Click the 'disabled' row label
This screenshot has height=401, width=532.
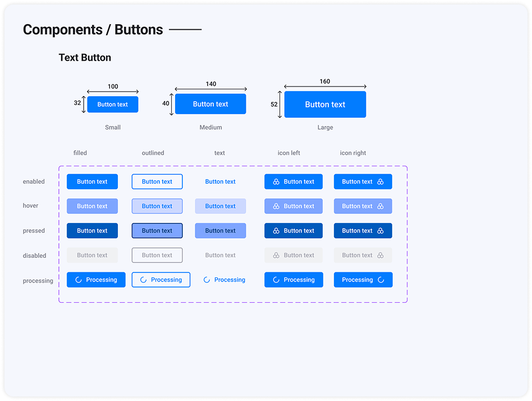coord(34,256)
